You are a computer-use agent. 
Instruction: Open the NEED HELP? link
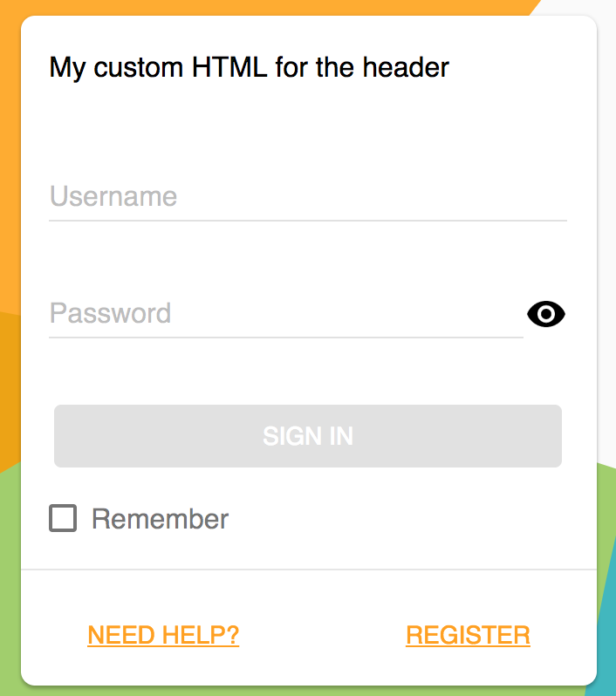163,635
